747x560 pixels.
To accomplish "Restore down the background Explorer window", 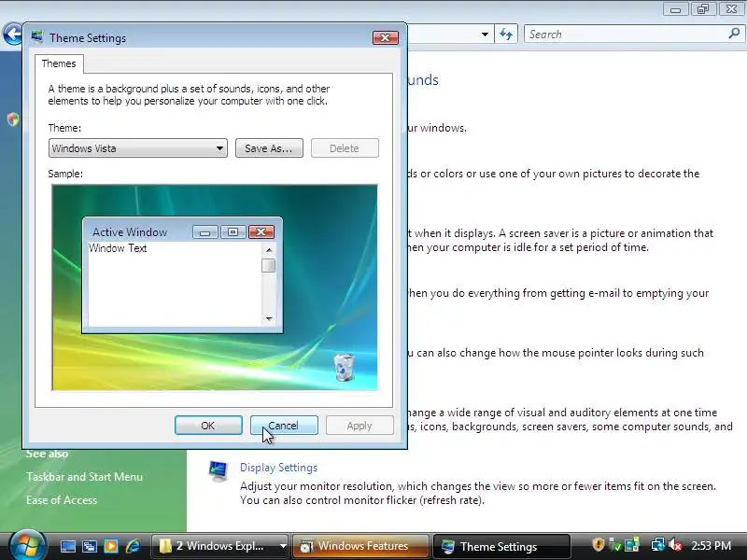I will [x=703, y=9].
